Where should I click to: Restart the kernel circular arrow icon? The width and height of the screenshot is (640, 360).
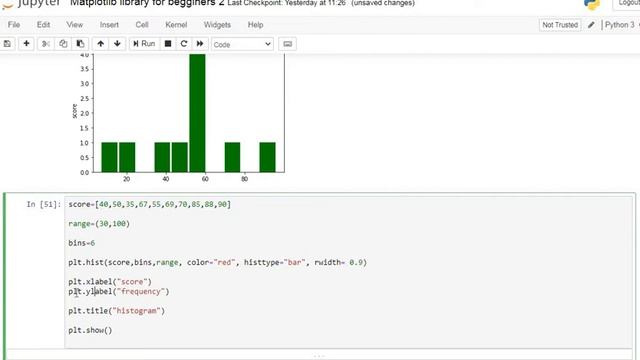pyautogui.click(x=184, y=44)
